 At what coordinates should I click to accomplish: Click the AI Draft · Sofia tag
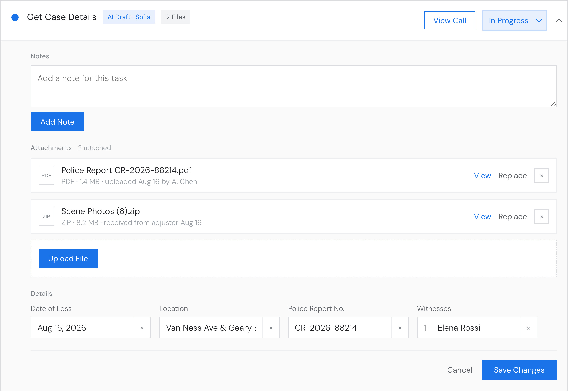[x=129, y=17]
